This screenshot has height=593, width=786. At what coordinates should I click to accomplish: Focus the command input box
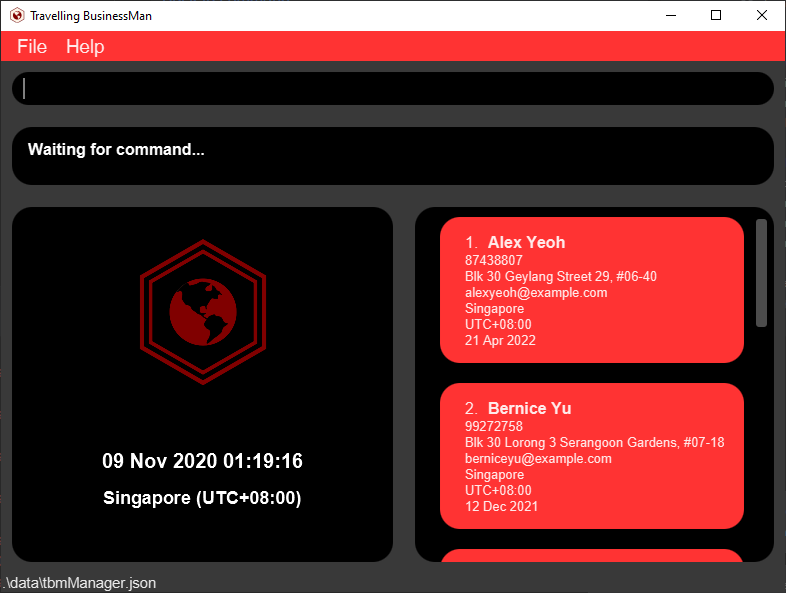pyautogui.click(x=392, y=89)
